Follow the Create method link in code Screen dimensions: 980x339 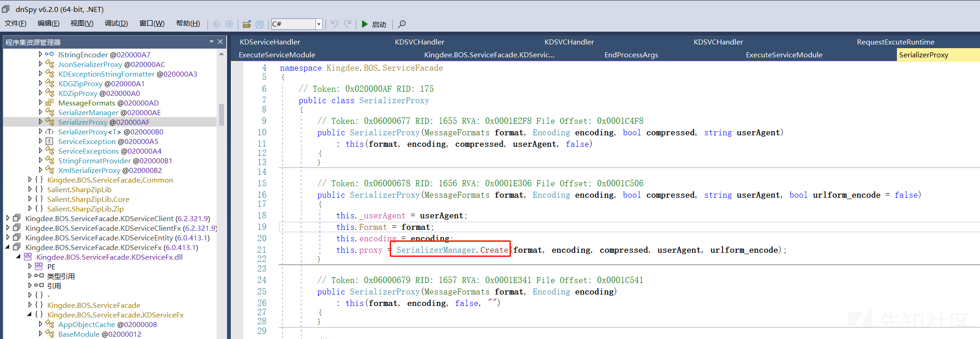494,250
